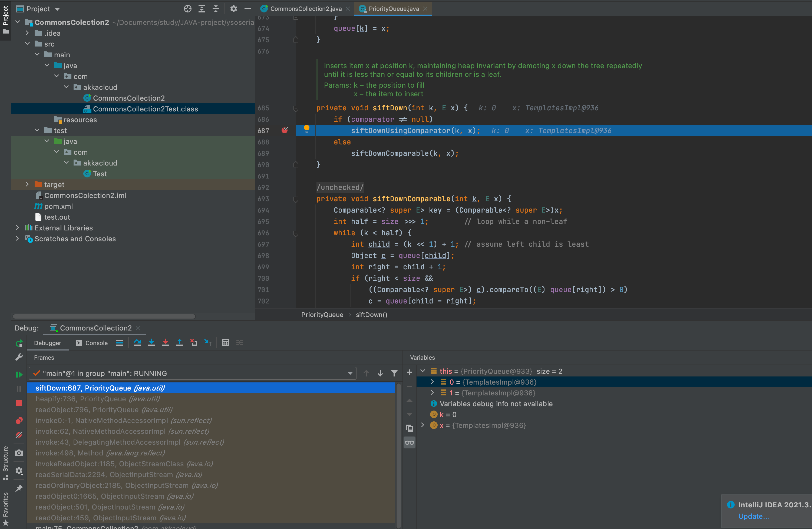Open pom.xml in project tree
Viewport: 812px width, 529px height.
point(58,206)
